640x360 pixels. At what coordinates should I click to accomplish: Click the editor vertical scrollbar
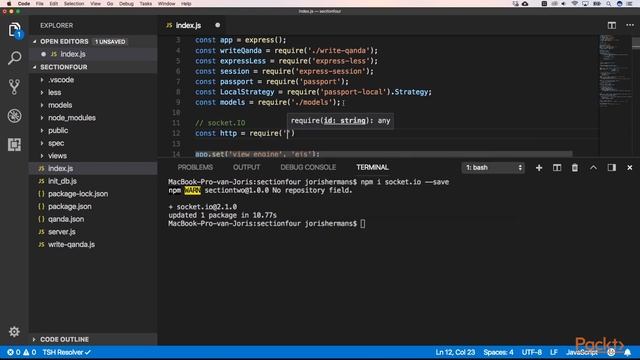pos(636,43)
